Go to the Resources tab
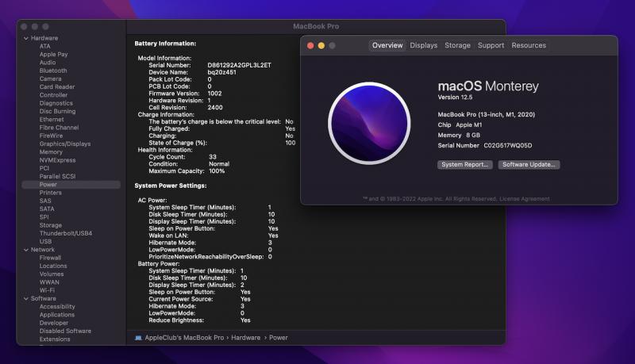The width and height of the screenshot is (635, 364). 529,46
